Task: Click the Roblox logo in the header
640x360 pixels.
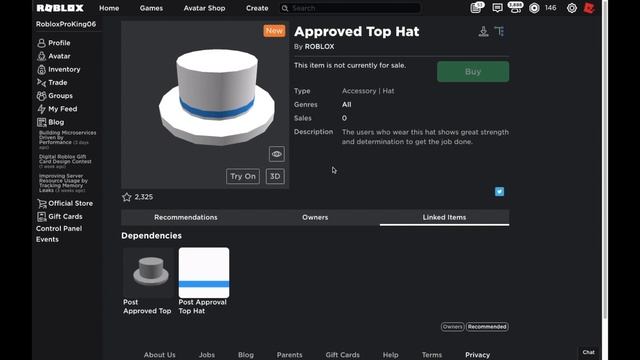Action: 60,8
